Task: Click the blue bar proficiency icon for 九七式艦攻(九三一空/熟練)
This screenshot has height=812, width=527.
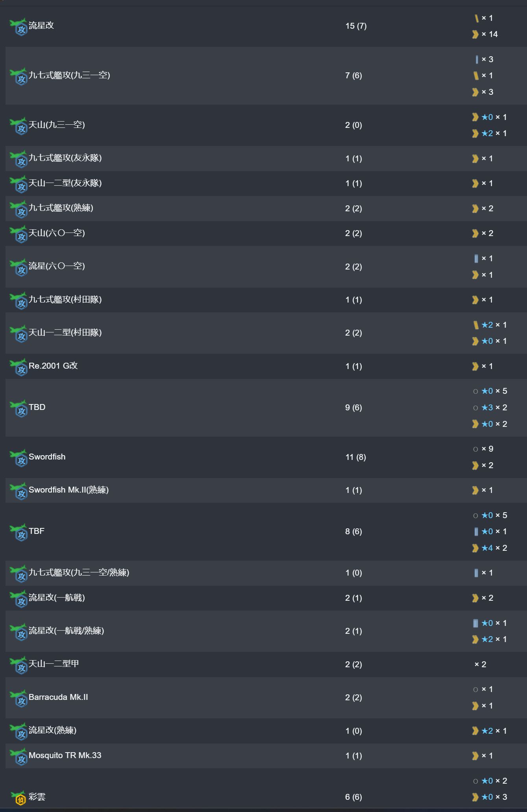Action: [x=476, y=573]
